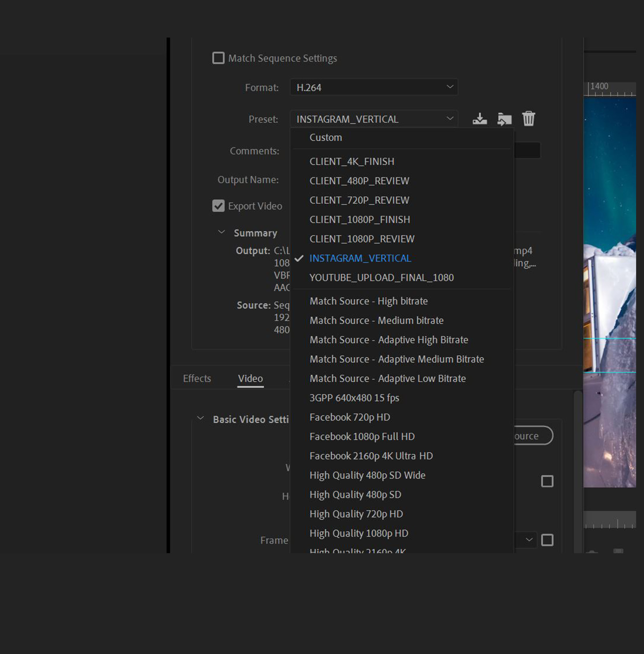Select Match Source - High bitrate

click(x=368, y=301)
